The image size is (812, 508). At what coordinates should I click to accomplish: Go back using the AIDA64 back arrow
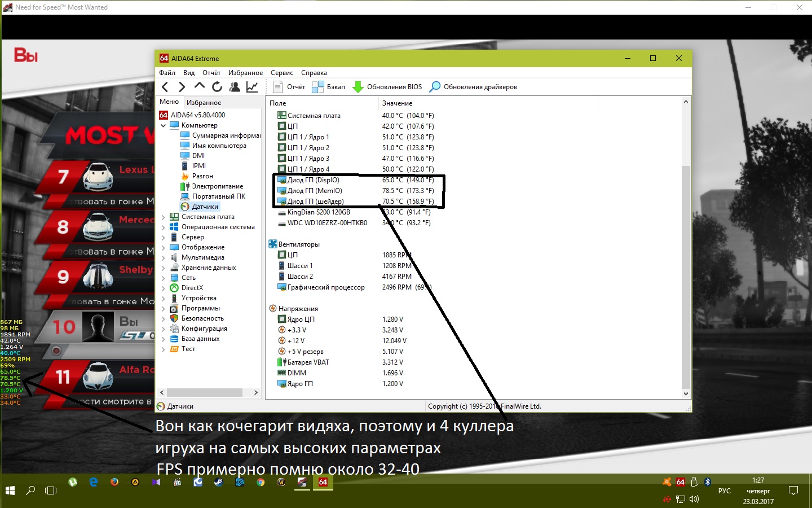click(x=165, y=87)
